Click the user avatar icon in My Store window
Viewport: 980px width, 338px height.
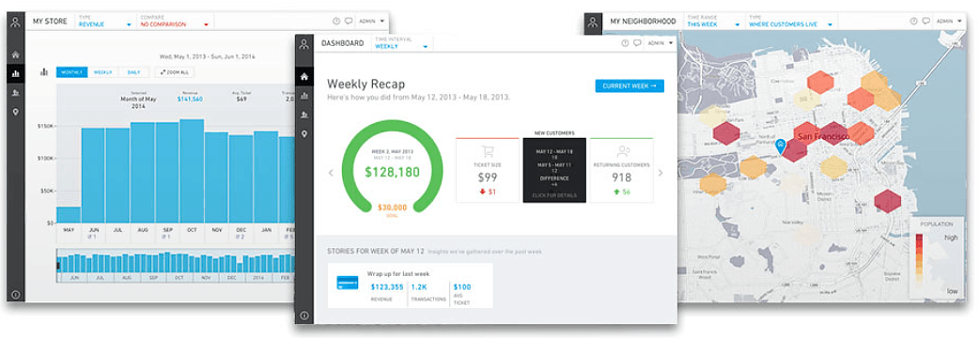click(16, 22)
